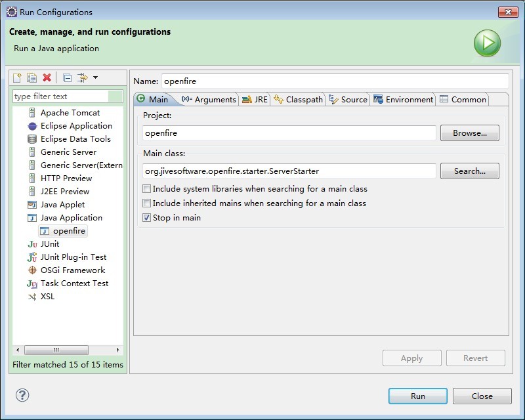Duplicate the selected launch configuration
The width and height of the screenshot is (525, 420).
point(31,77)
